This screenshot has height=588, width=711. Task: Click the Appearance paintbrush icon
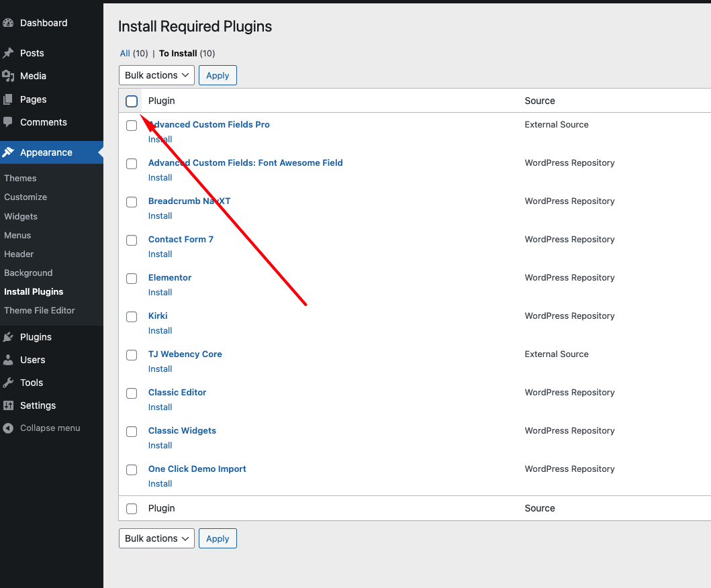coord(8,152)
